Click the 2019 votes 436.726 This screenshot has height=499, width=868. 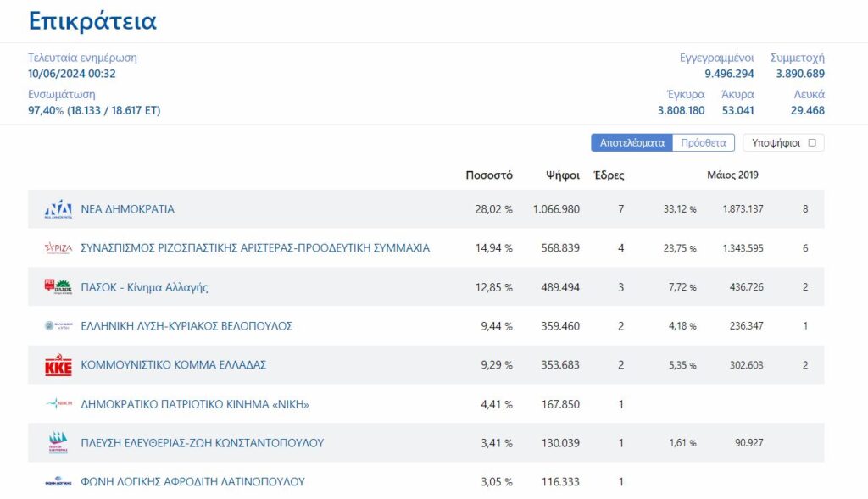pyautogui.click(x=746, y=287)
